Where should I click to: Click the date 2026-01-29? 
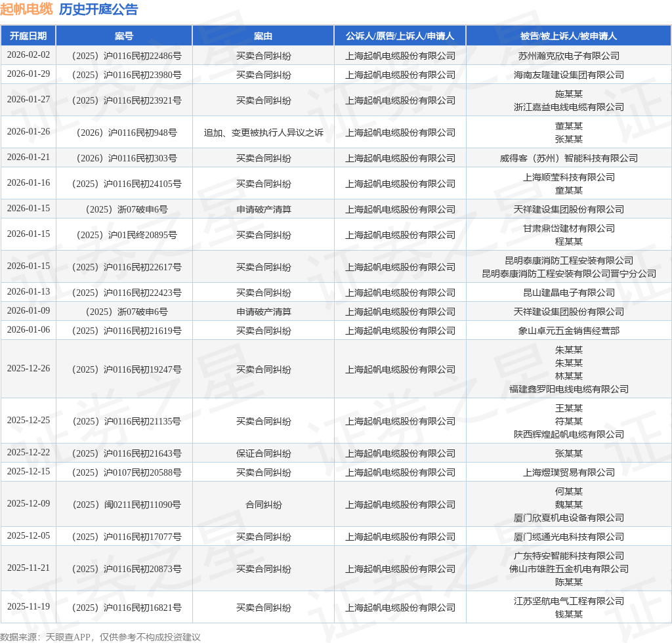[28, 73]
